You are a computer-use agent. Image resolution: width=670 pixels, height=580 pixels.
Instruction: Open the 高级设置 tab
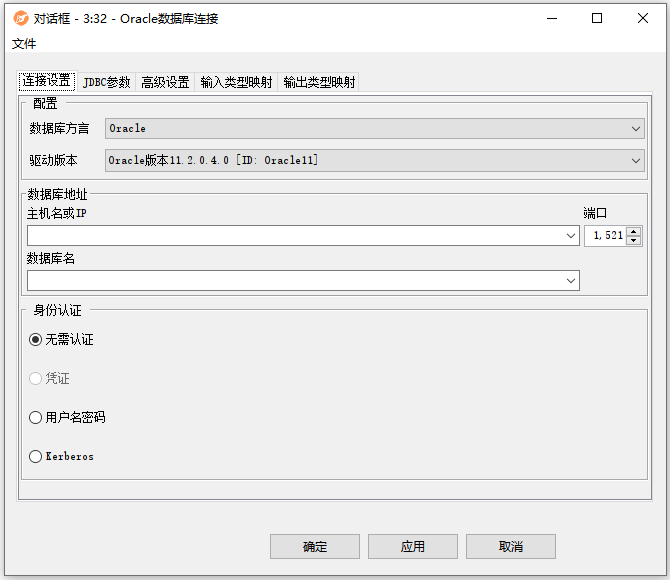165,82
